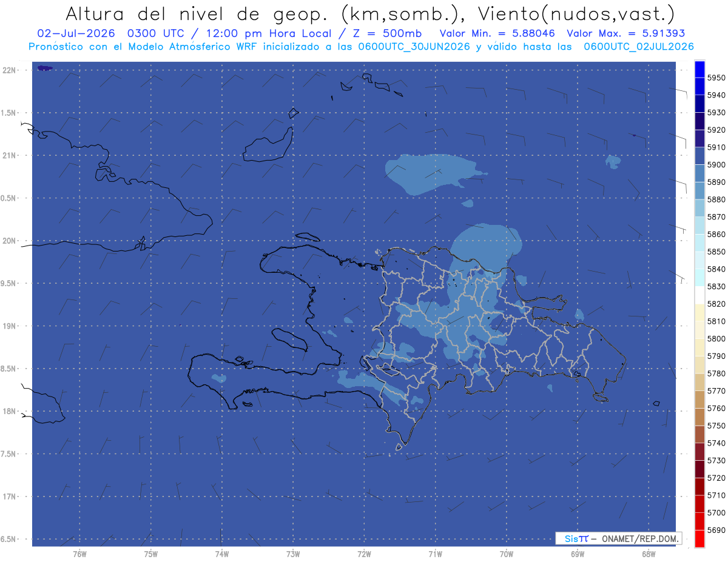Click the bright red swatch below the 5690 label
The image size is (728, 562).
tap(699, 538)
